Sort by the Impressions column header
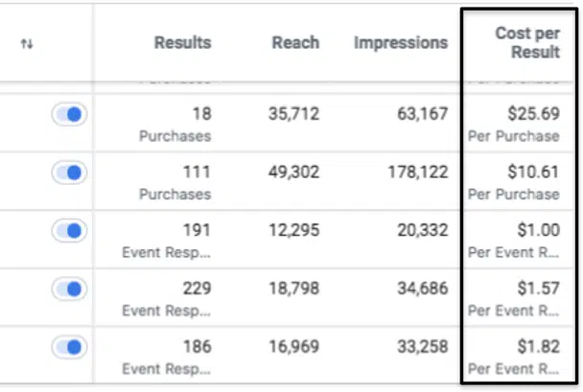 (x=400, y=43)
